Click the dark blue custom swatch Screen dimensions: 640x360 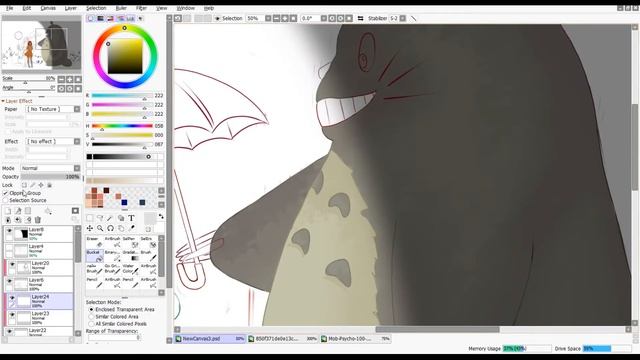124,202
